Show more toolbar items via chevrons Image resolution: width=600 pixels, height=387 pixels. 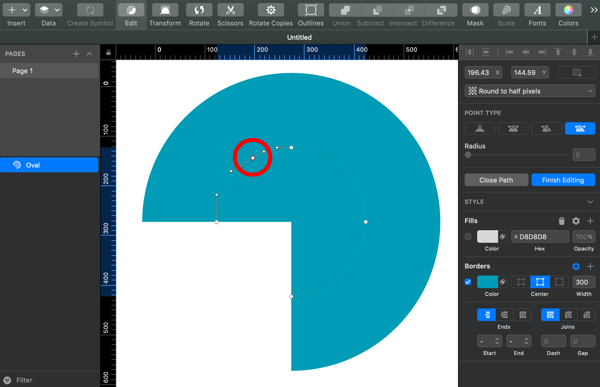[x=593, y=10]
